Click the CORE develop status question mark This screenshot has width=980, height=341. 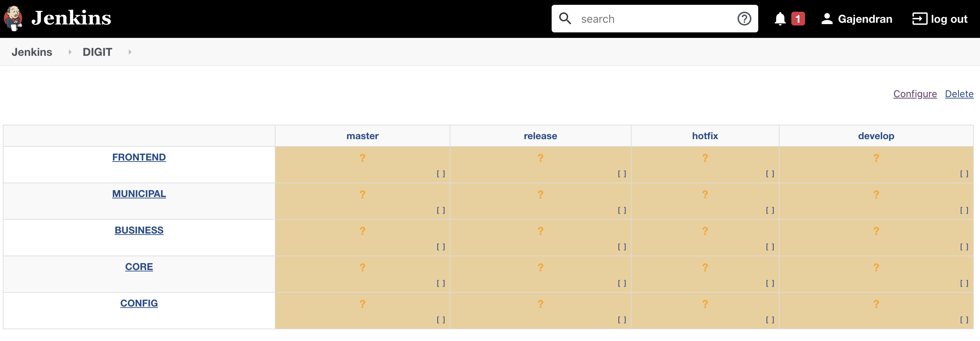[x=876, y=267]
